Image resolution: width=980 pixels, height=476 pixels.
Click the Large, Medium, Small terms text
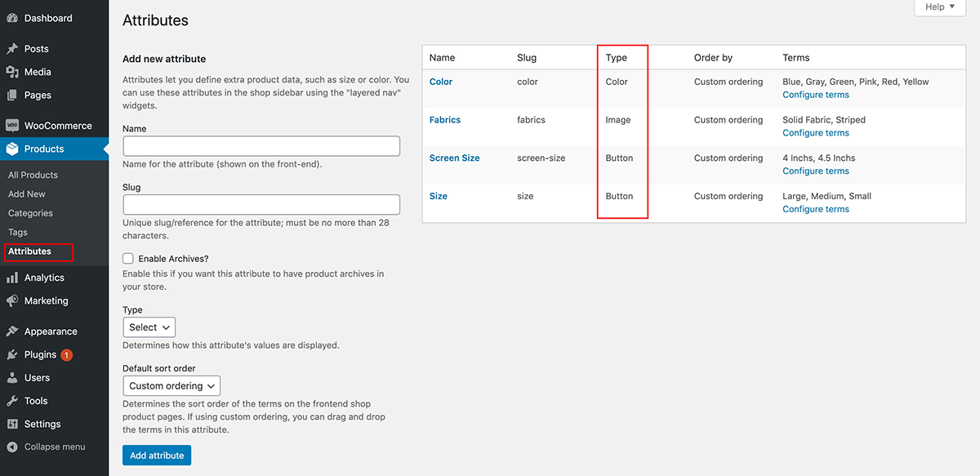click(x=826, y=196)
